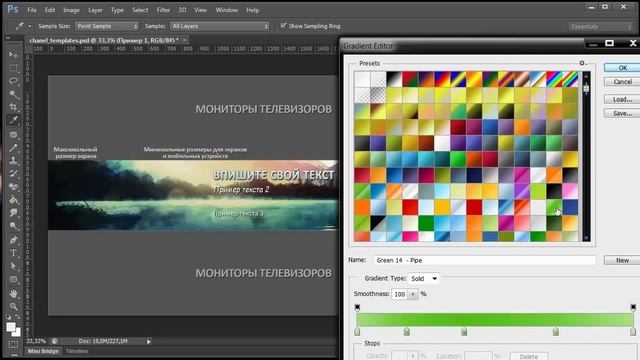Click OK in Gradient Editor
Image resolution: width=640 pixels, height=360 pixels.
[622, 68]
